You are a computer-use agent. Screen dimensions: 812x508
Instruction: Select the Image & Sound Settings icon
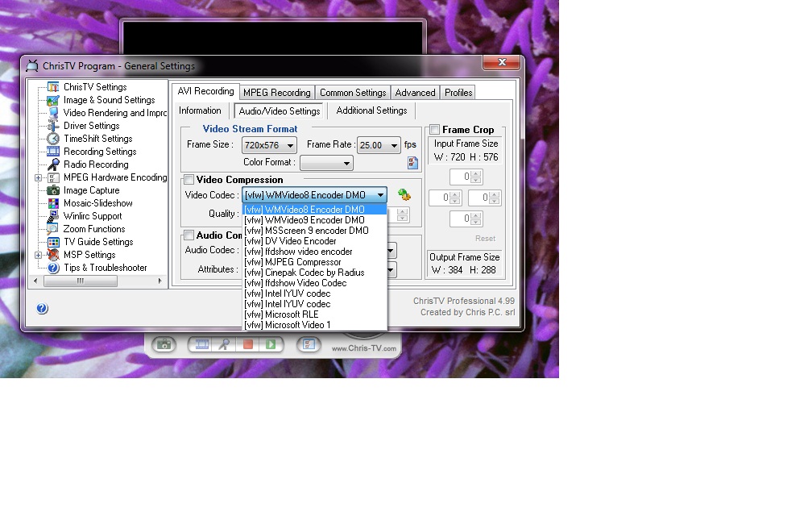53,100
